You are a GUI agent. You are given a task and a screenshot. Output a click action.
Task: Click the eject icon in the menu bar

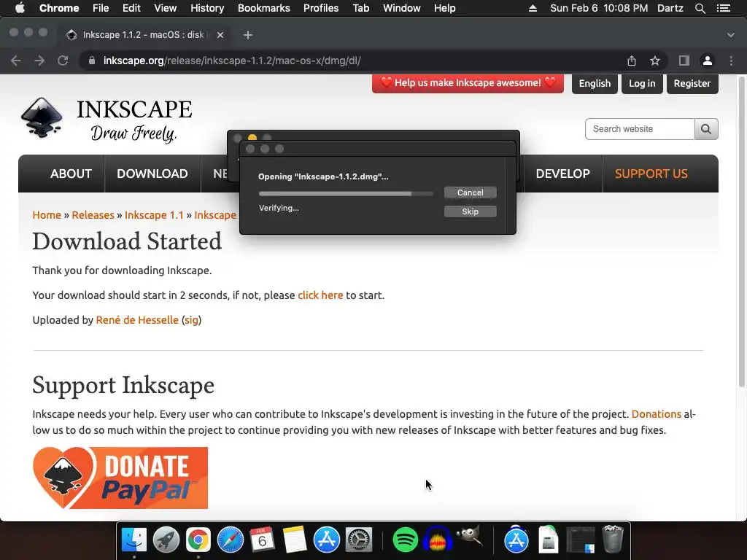click(533, 8)
